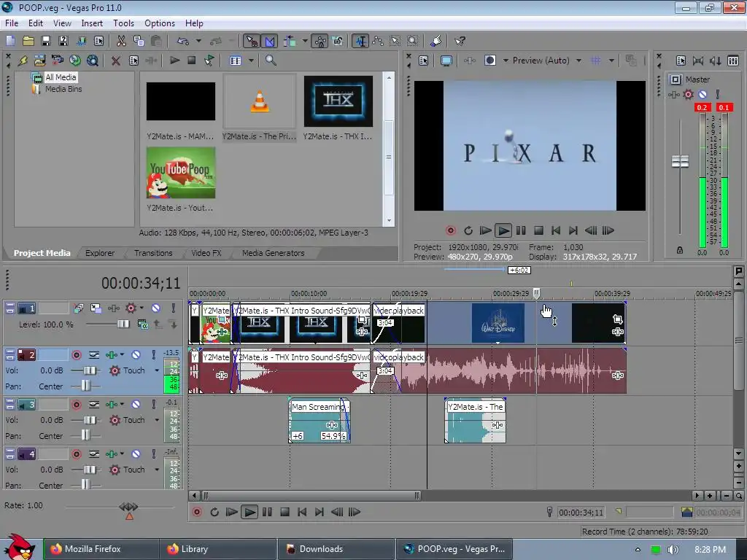Viewport: 747px width, 560px height.
Task: Switch to the Explorer tab
Action: tap(100, 253)
